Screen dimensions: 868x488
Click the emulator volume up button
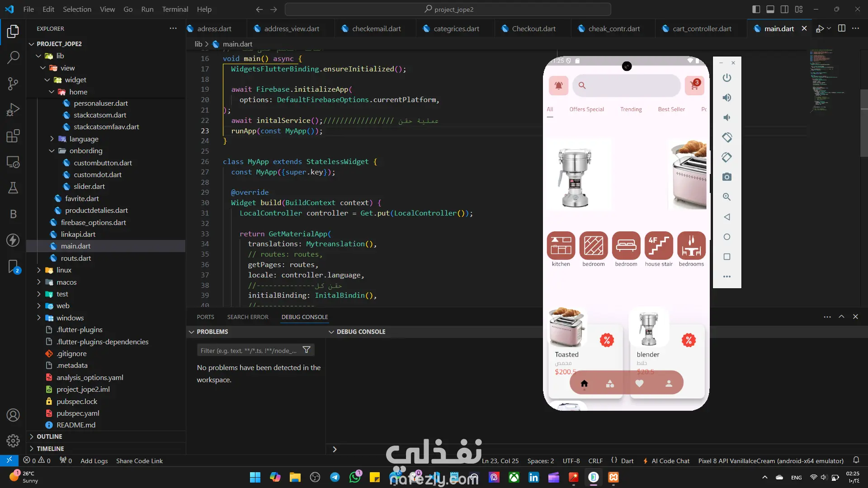pyautogui.click(x=726, y=98)
